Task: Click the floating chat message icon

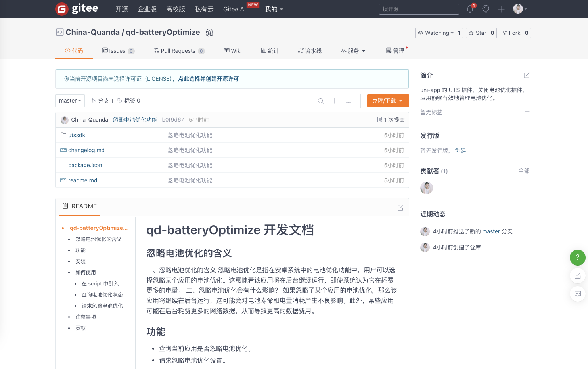Action: (x=578, y=294)
